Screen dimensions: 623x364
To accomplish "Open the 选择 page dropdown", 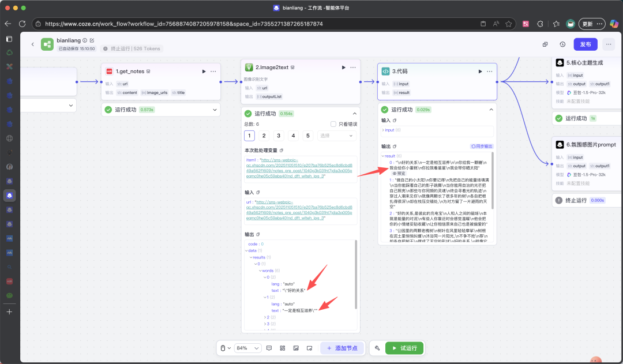I will (336, 136).
